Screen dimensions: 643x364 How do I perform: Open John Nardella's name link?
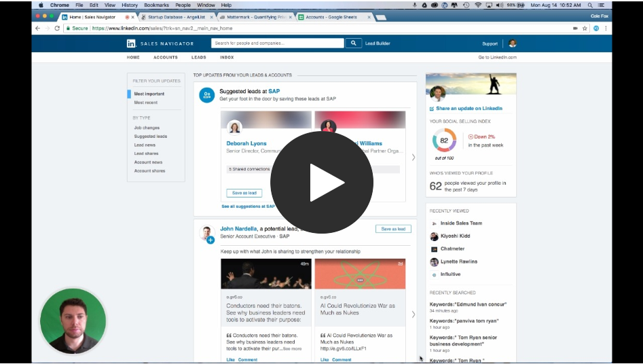point(239,229)
